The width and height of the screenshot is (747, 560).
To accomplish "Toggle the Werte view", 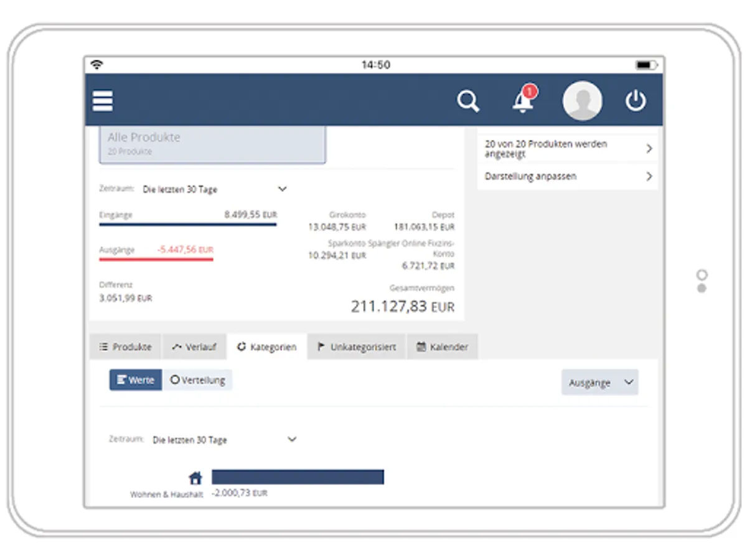I will (x=136, y=380).
